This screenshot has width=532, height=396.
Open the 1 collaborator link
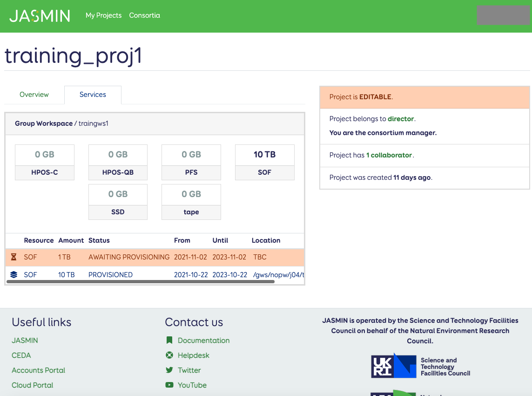click(x=389, y=155)
